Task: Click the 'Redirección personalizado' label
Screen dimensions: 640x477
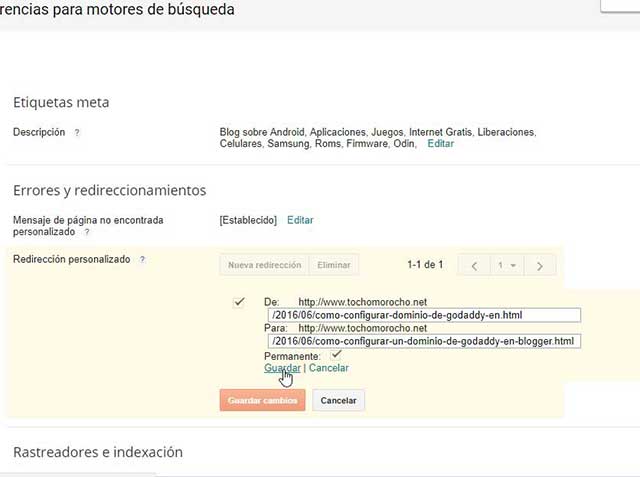Action: [x=72, y=260]
